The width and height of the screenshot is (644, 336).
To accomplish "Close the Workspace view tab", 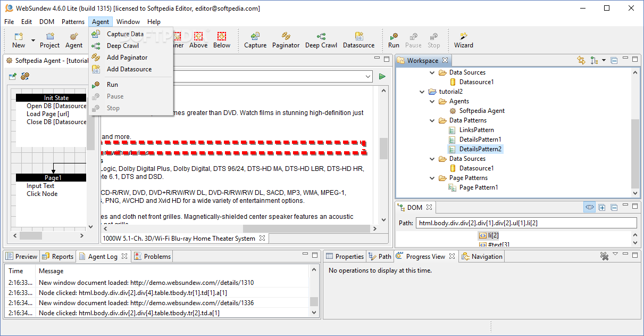I will click(445, 60).
